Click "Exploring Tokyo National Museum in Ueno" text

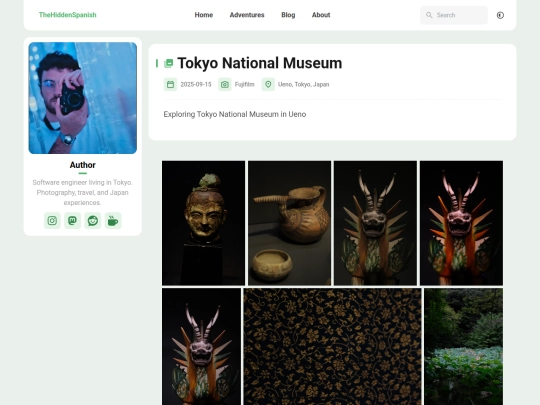pyautogui.click(x=235, y=114)
